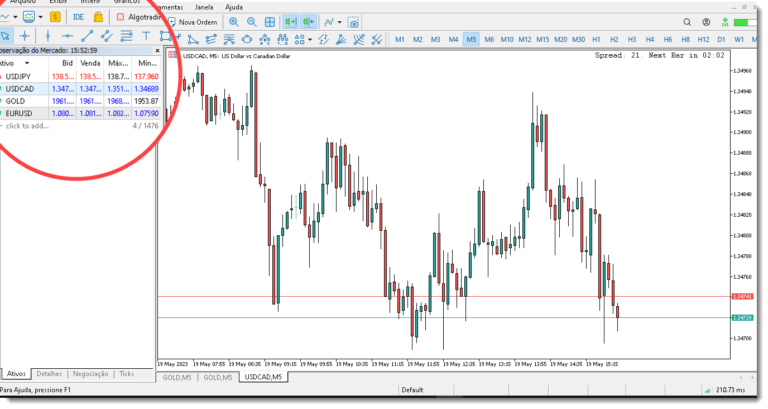Click the zoom in magnifier
Screen dimensions: 768x409
tap(234, 22)
